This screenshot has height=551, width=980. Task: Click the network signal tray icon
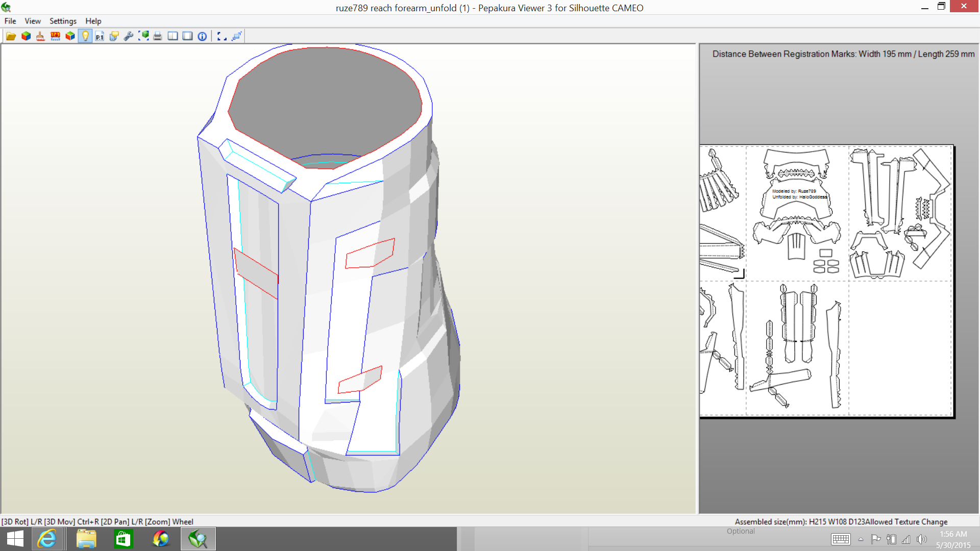[906, 539]
